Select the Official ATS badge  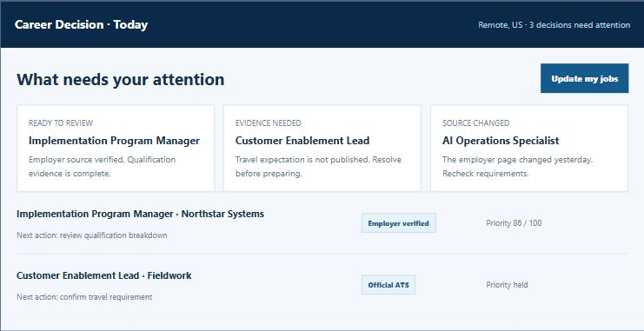tap(388, 285)
